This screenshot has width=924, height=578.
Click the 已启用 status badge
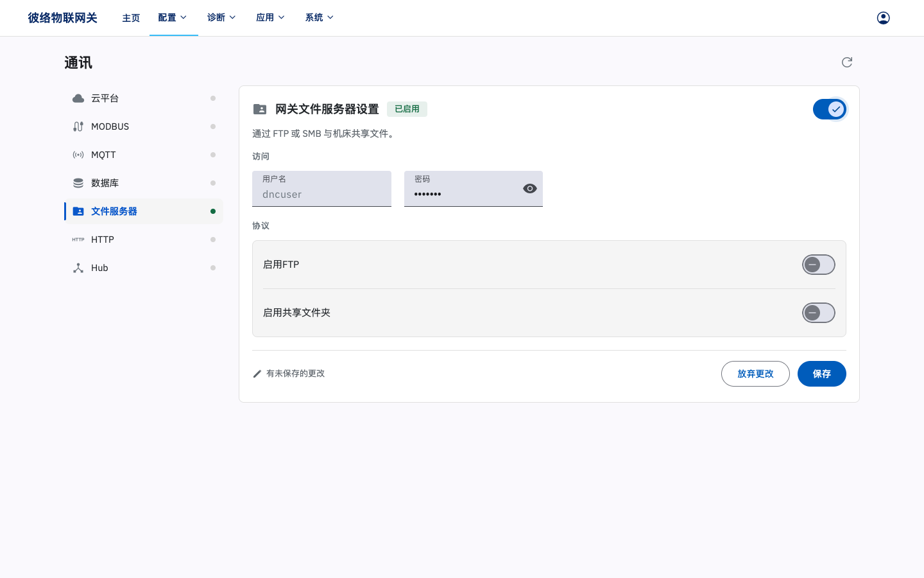(407, 109)
